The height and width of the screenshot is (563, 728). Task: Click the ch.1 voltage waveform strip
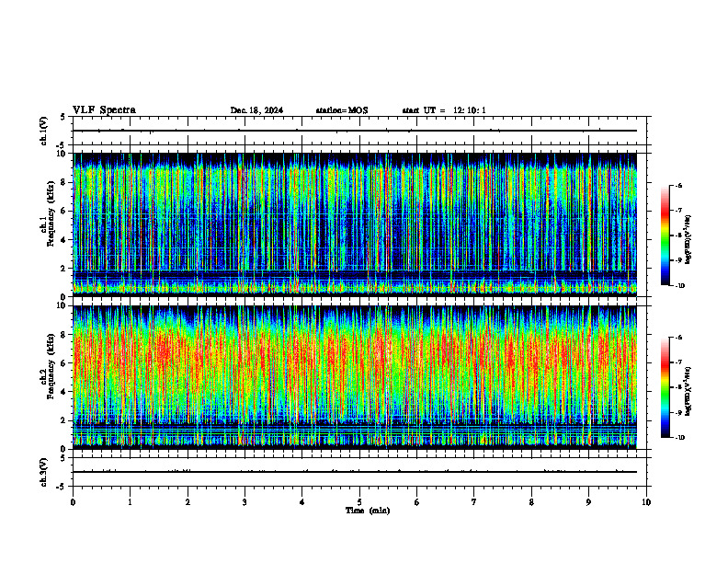click(x=359, y=131)
